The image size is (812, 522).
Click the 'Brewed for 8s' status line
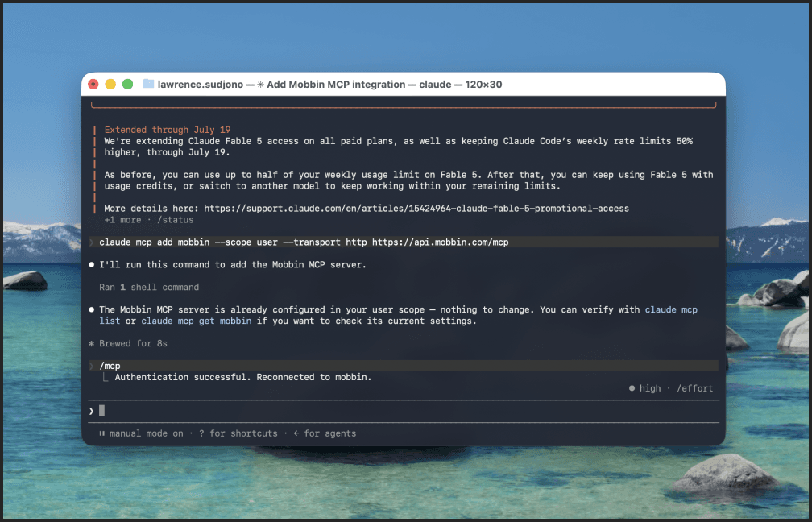coord(133,343)
